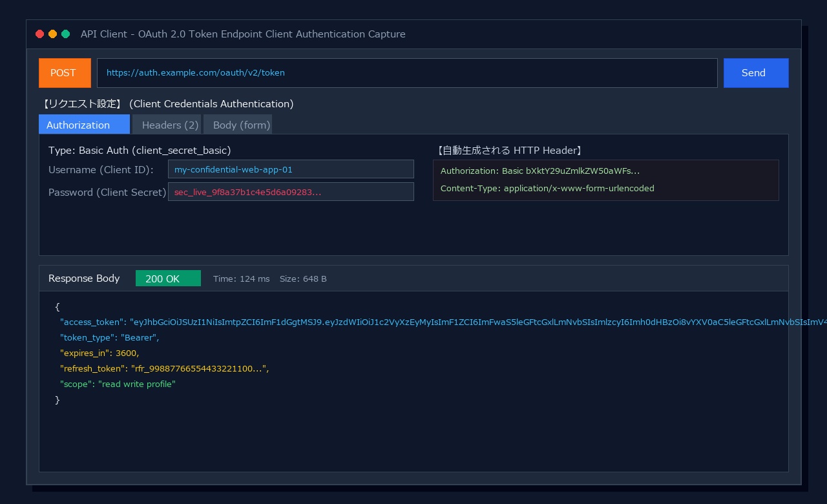Click the yellow minimize window dot
This screenshot has height=504, width=827.
[53, 34]
